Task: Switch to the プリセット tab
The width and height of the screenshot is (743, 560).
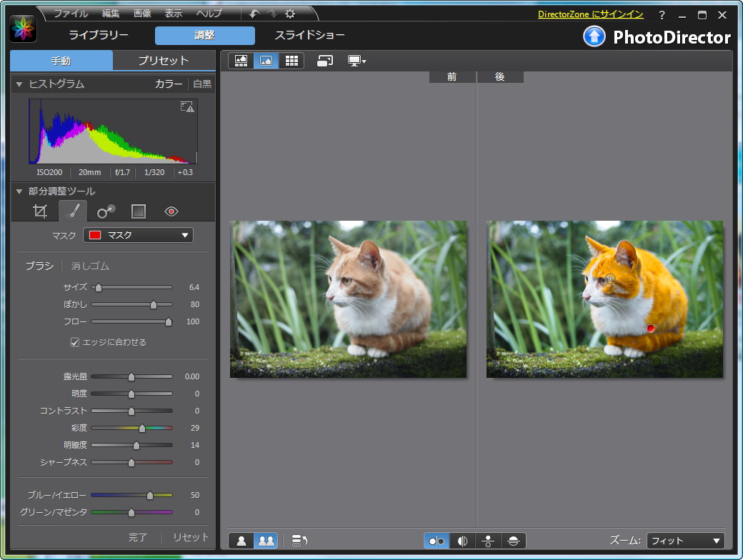Action: coord(163,61)
